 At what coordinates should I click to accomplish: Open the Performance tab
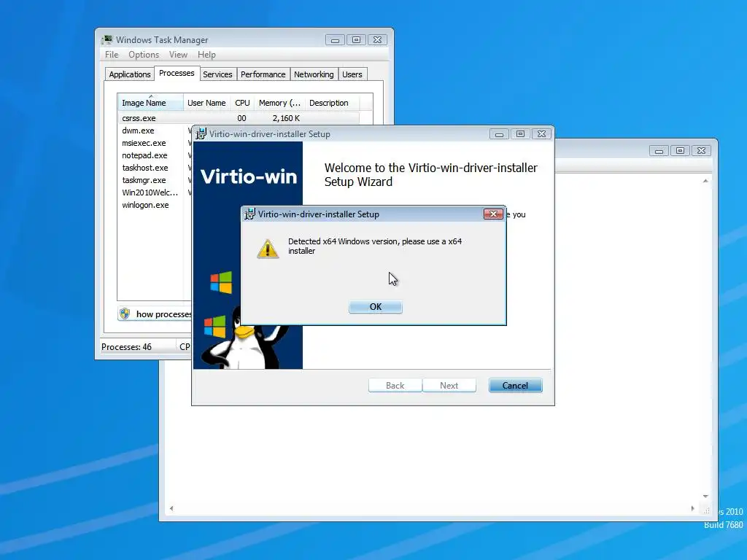pos(263,74)
